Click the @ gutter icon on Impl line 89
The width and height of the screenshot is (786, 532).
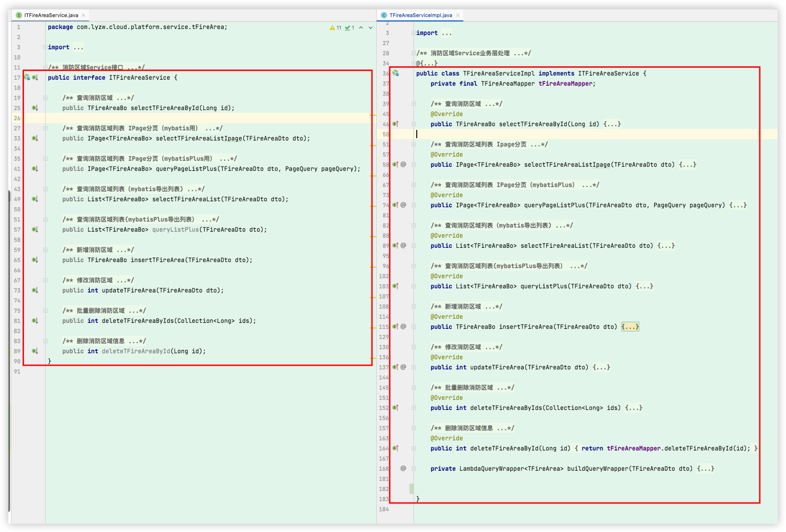pyautogui.click(x=403, y=246)
